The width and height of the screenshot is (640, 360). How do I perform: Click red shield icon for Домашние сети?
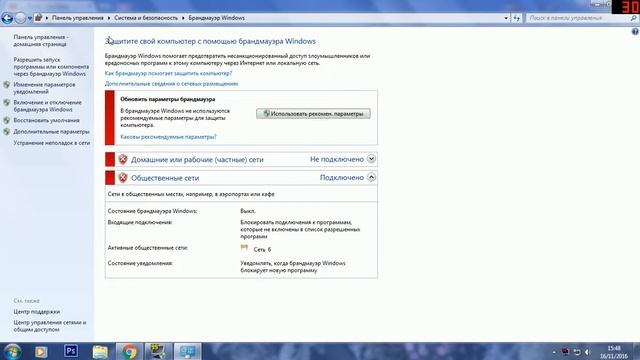[123, 159]
